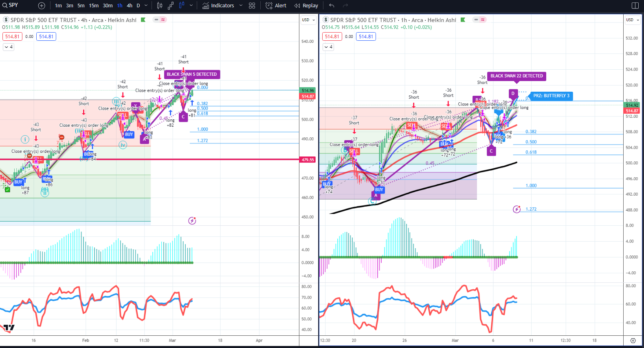Open chart settings gear on the 1h chart
Viewport: 644px width, 348px height.
(633, 340)
